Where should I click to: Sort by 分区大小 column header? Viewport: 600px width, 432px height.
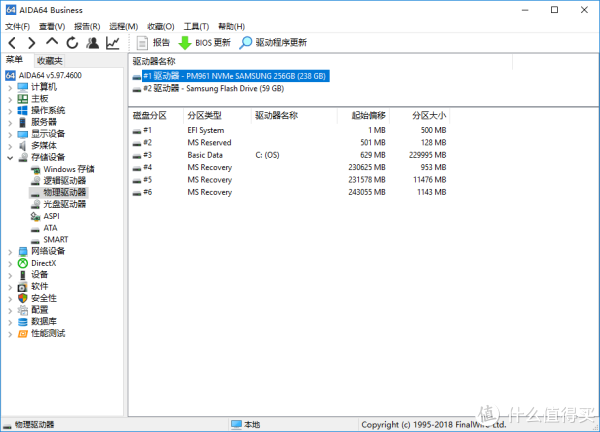420,116
